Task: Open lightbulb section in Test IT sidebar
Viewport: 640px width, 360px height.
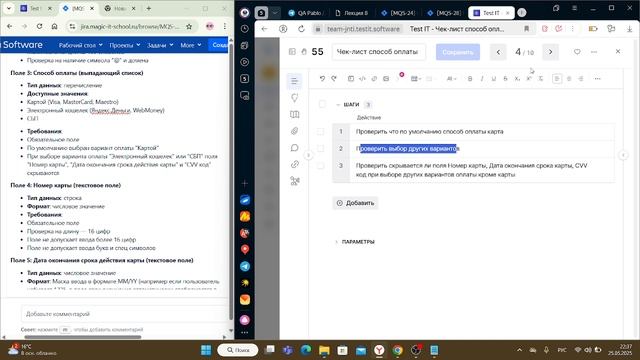Action: pyautogui.click(x=294, y=98)
